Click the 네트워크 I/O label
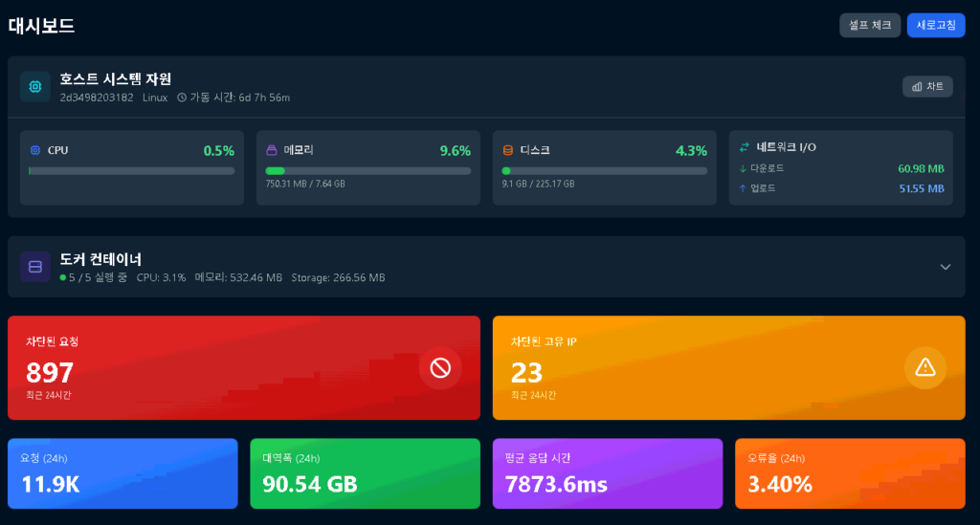Viewport: 980px width, 525px height. [787, 147]
